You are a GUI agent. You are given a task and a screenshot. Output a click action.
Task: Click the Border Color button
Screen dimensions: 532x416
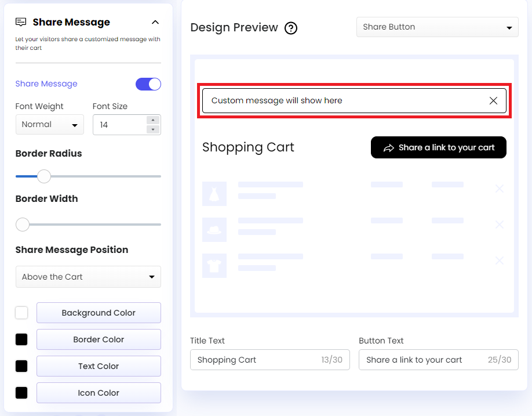pyautogui.click(x=99, y=339)
